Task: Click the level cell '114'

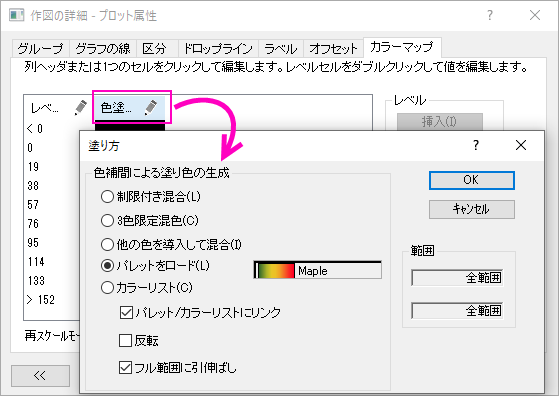Action: pyautogui.click(x=36, y=262)
